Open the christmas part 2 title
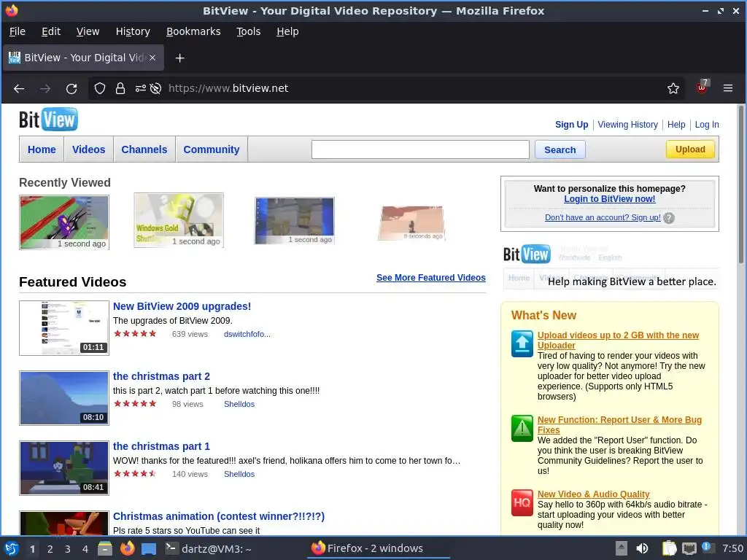 (161, 376)
